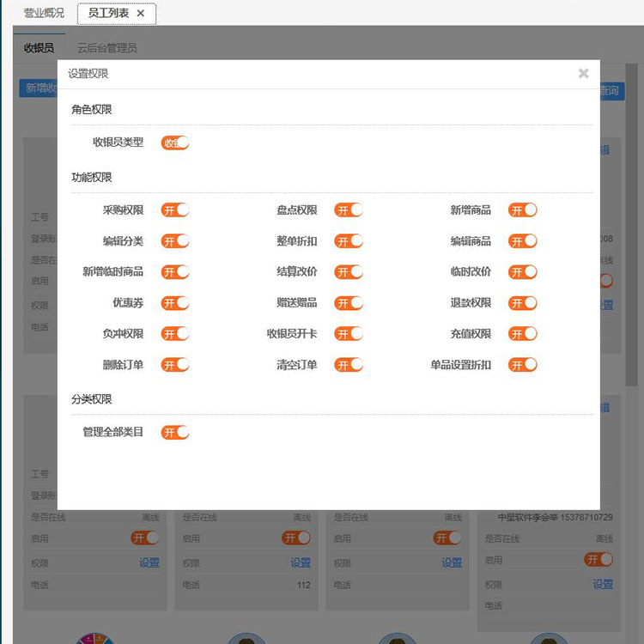Turn off 负冲权限 switch
Screen dimensions: 644x644
point(175,334)
